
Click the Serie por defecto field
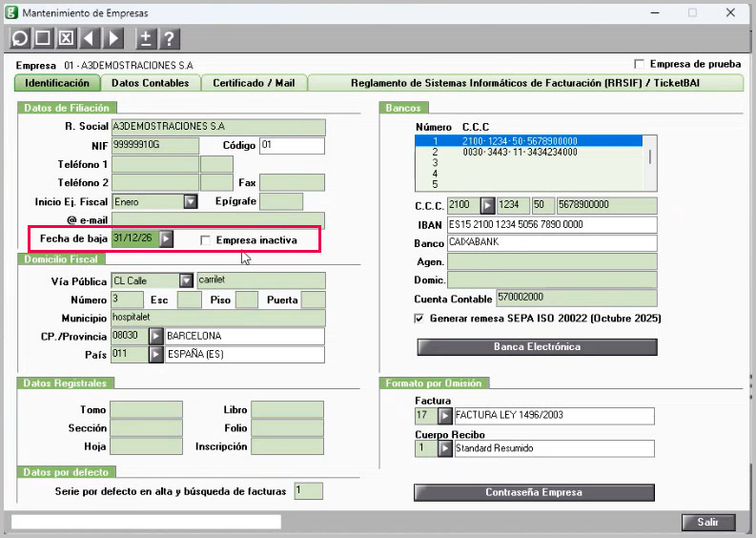[x=309, y=491]
